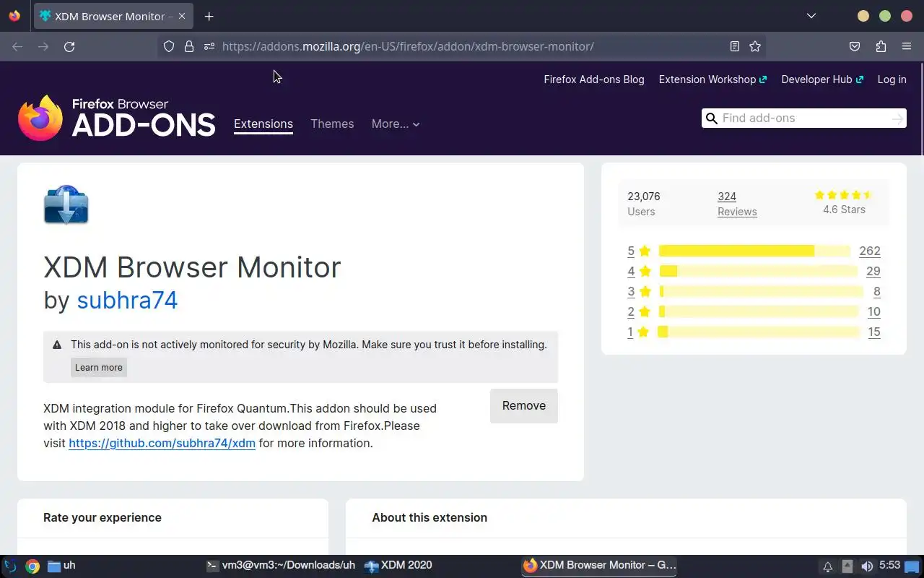Click the Firefox View icon in tab bar
Viewport: 924px width, 578px height.
click(14, 16)
